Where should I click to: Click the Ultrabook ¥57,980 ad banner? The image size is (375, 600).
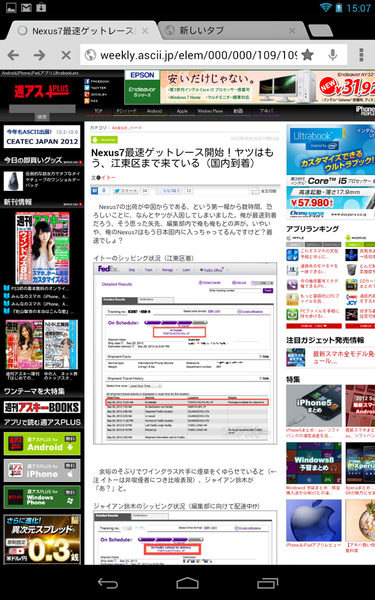[x=331, y=171]
